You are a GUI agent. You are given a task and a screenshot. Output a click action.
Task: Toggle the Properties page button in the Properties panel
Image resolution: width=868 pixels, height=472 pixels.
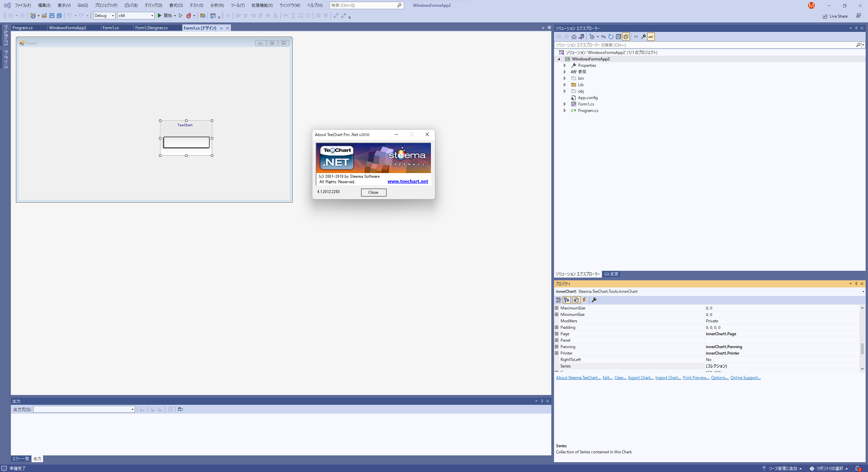coord(576,300)
